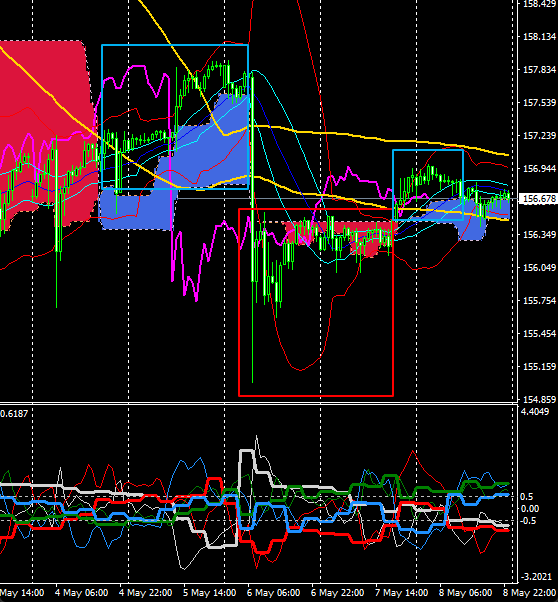Image resolution: width=558 pixels, height=602 pixels.
Task: Click the 6 May 22:00 time label
Action: [x=337, y=593]
